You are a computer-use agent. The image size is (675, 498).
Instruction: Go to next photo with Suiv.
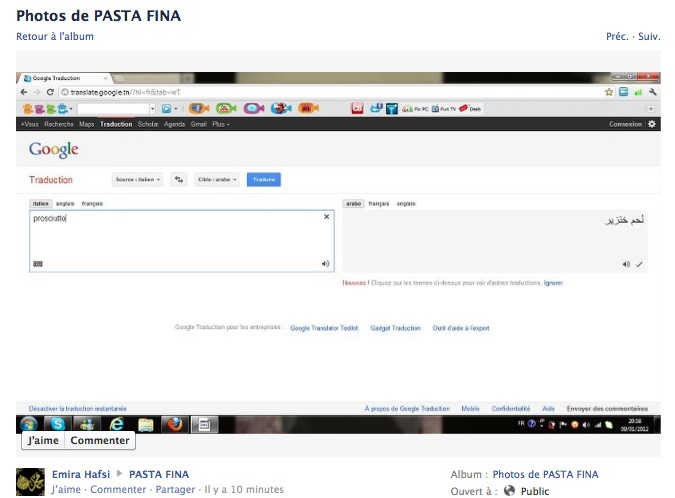click(649, 36)
